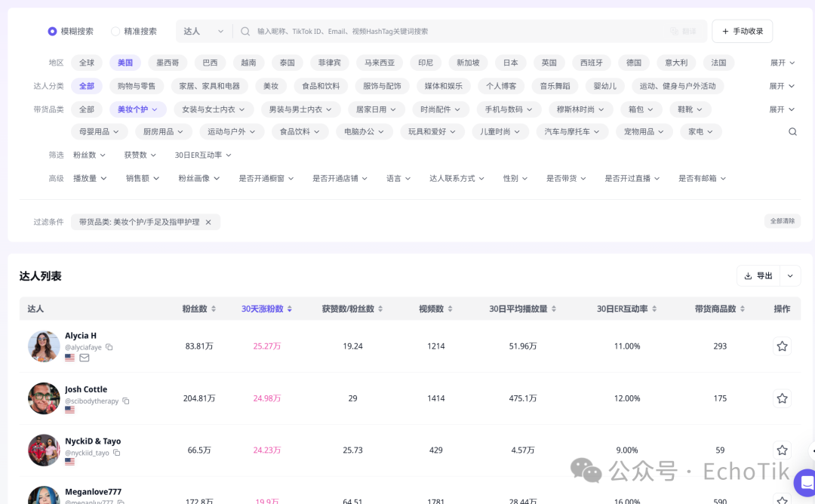
Task: Click the 手动收录 button
Action: pyautogui.click(x=743, y=31)
